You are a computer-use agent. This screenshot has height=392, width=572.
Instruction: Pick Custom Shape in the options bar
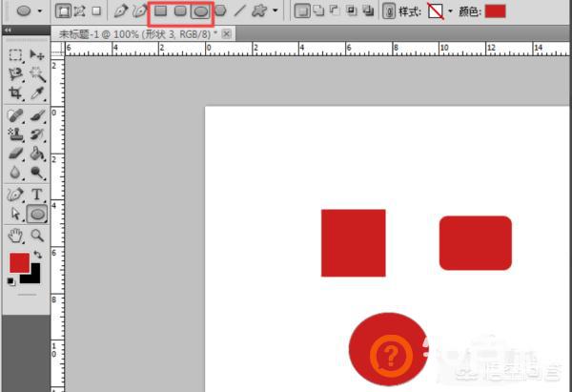point(259,10)
